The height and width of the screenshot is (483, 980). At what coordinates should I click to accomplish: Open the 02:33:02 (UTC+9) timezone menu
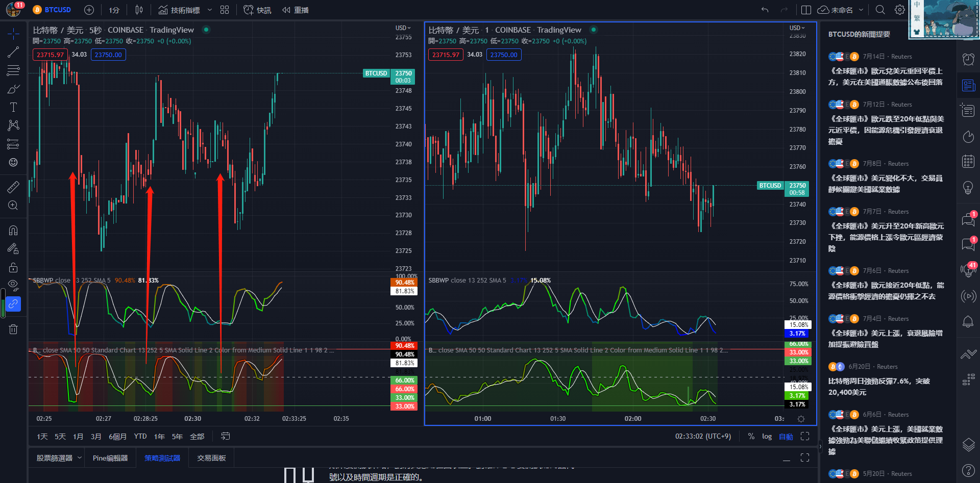703,436
